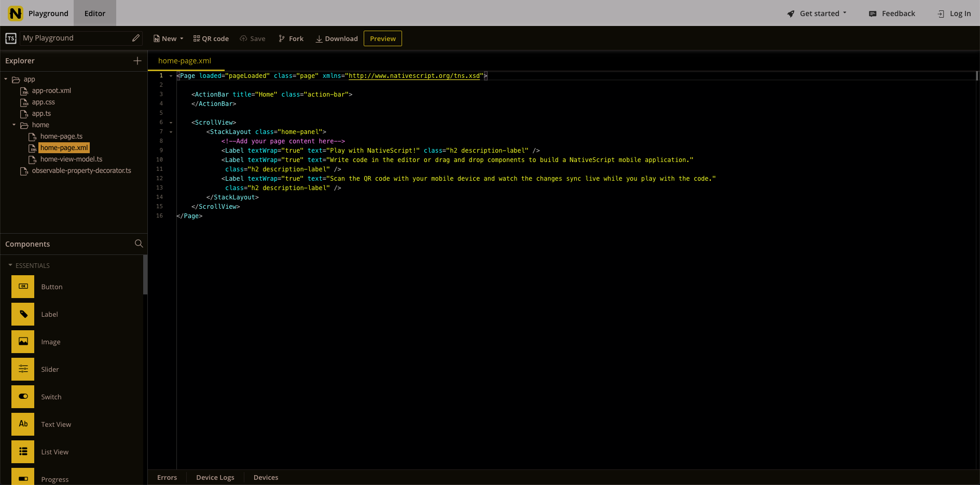The width and height of the screenshot is (980, 485).
Task: Open the Device Logs tab
Action: point(215,477)
